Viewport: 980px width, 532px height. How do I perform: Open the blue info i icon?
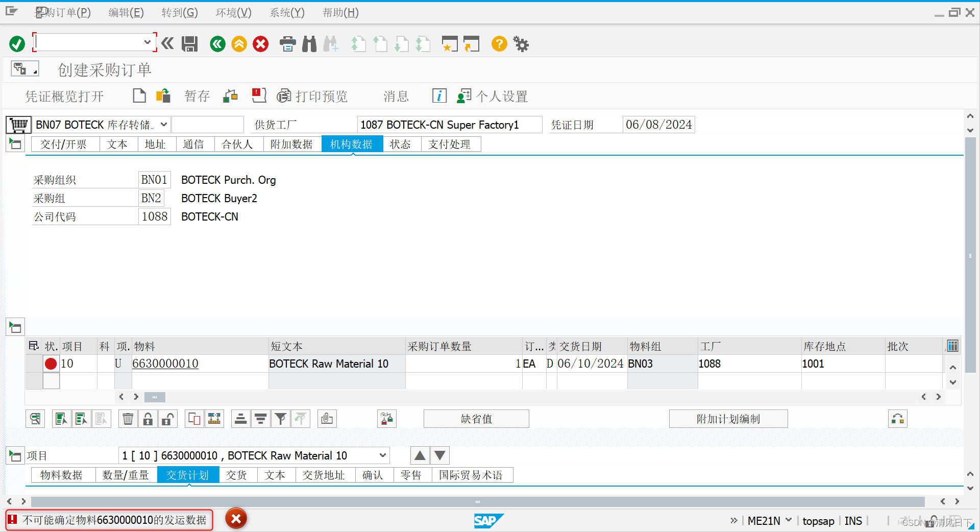[439, 95]
